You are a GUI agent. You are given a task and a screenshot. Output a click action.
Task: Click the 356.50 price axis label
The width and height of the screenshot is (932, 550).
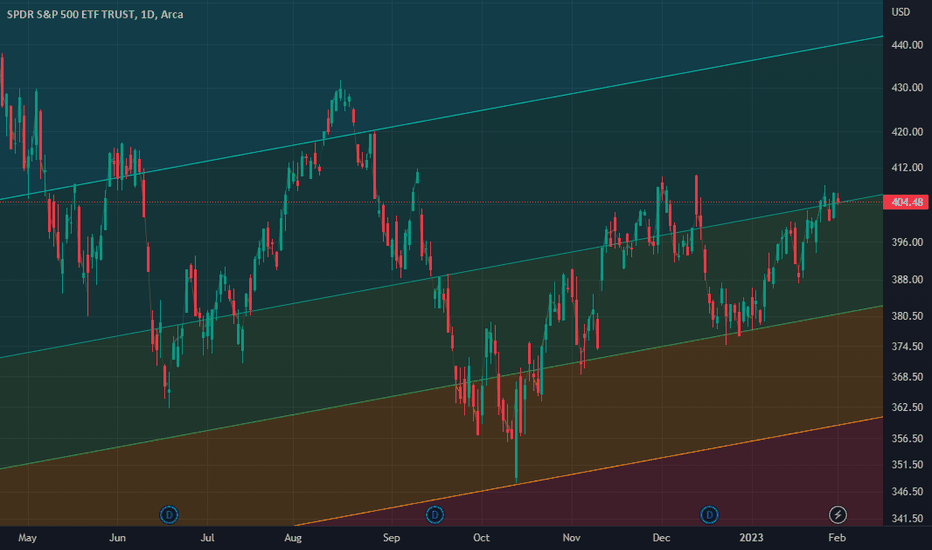[907, 439]
